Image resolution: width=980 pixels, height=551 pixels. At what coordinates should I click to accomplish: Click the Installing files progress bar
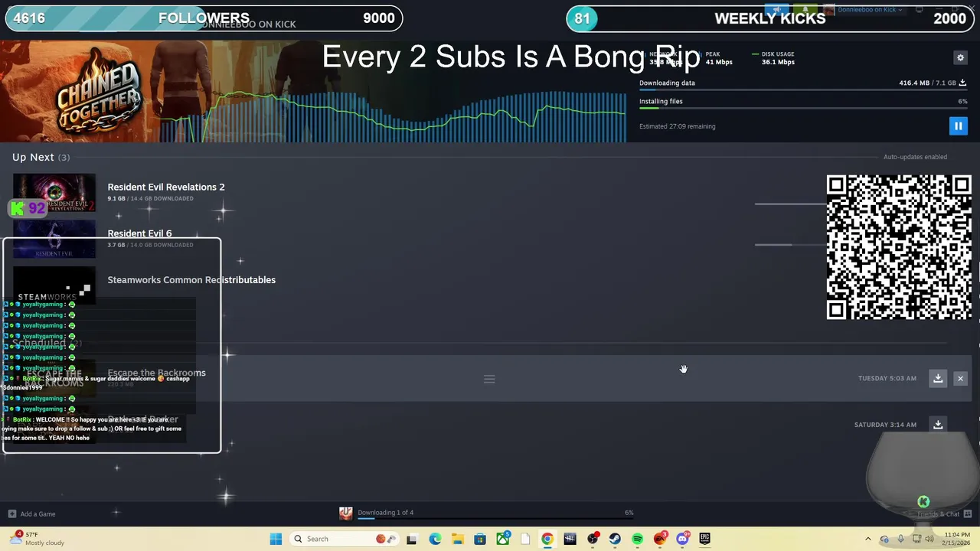click(802, 109)
